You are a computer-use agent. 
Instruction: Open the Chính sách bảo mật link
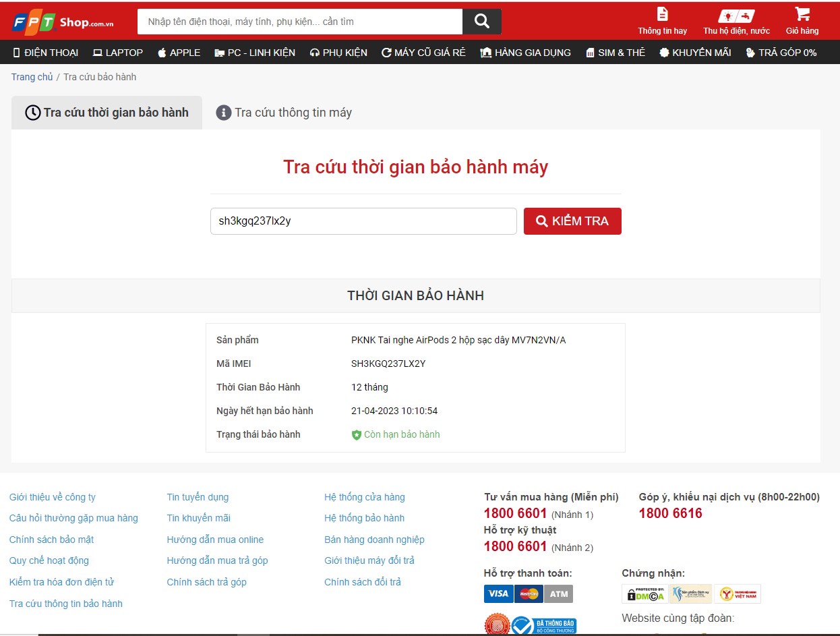tap(51, 540)
